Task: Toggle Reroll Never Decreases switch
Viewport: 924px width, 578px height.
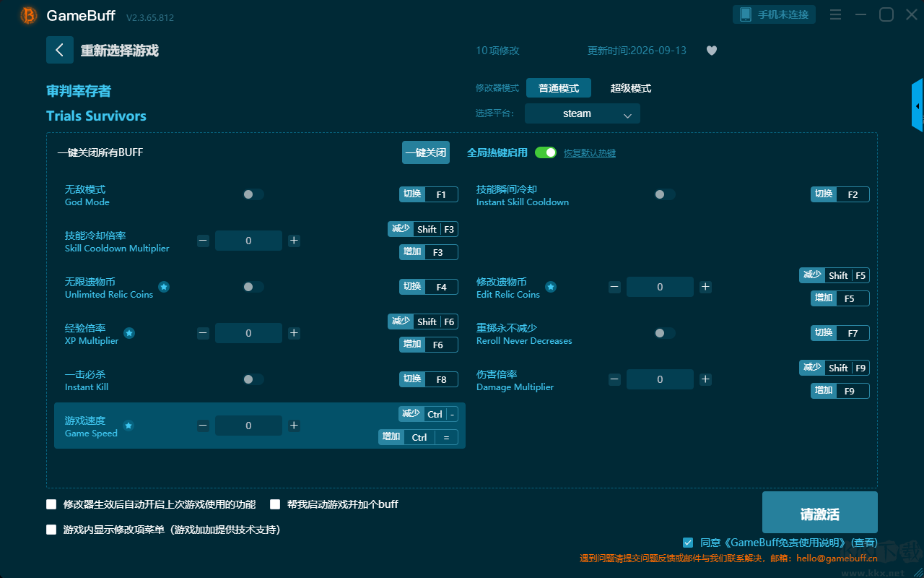Action: tap(665, 333)
